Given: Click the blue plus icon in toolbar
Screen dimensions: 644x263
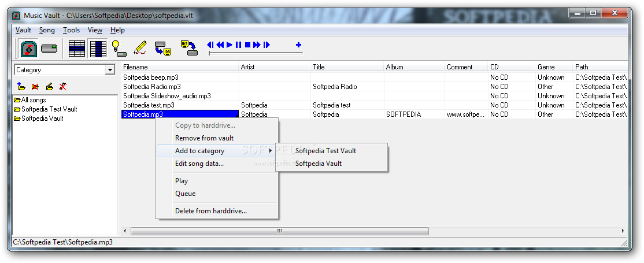Looking at the screenshot, I should pyautogui.click(x=299, y=45).
